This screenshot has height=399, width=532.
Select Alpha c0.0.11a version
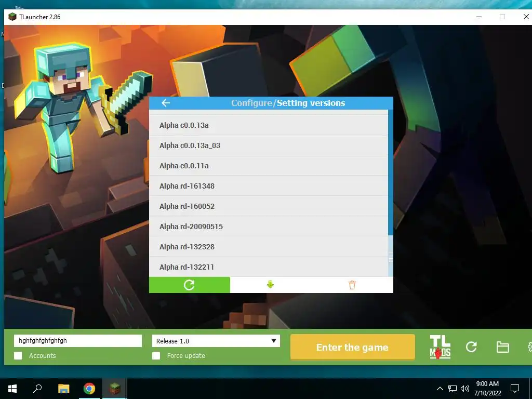click(269, 166)
